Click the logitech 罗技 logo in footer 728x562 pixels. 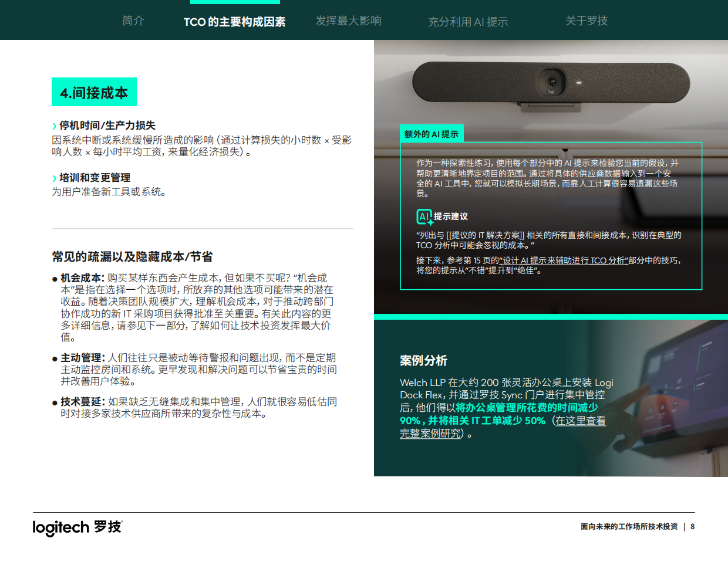[77, 527]
